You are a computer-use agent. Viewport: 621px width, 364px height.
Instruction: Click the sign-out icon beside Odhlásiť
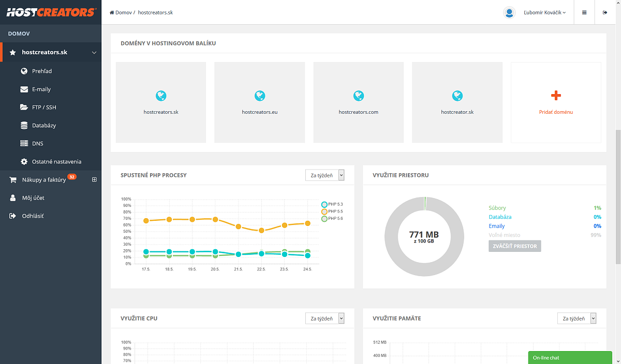pos(13,216)
